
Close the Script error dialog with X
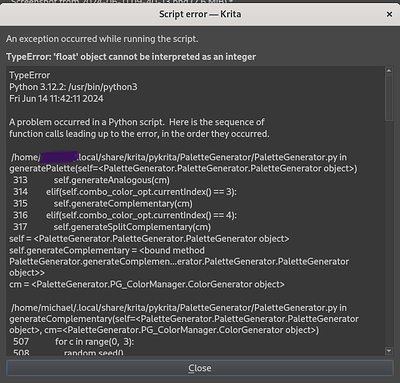click(x=389, y=14)
